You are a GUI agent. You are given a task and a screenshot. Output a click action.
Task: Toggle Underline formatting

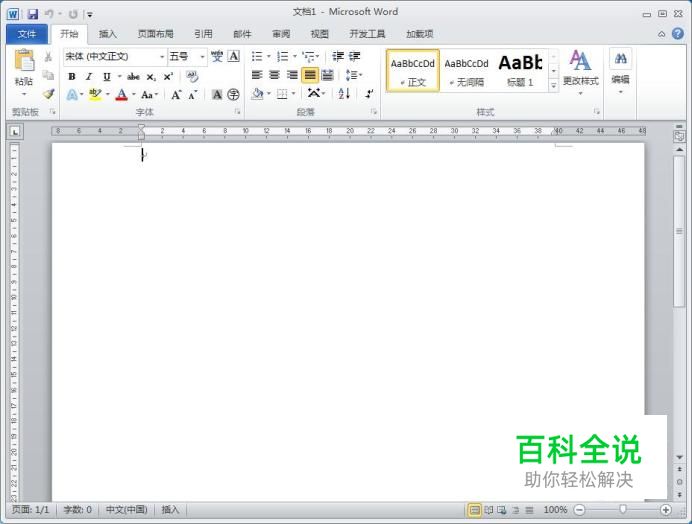[106, 77]
